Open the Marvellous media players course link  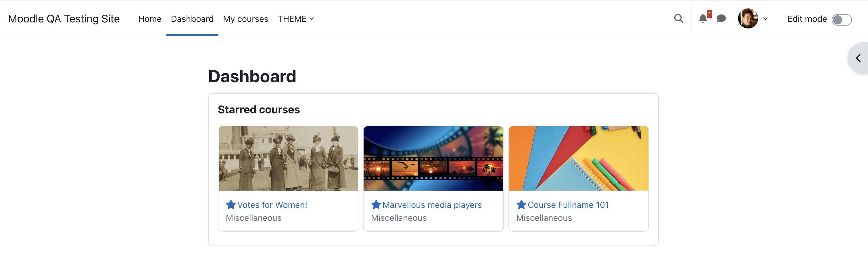[432, 205]
